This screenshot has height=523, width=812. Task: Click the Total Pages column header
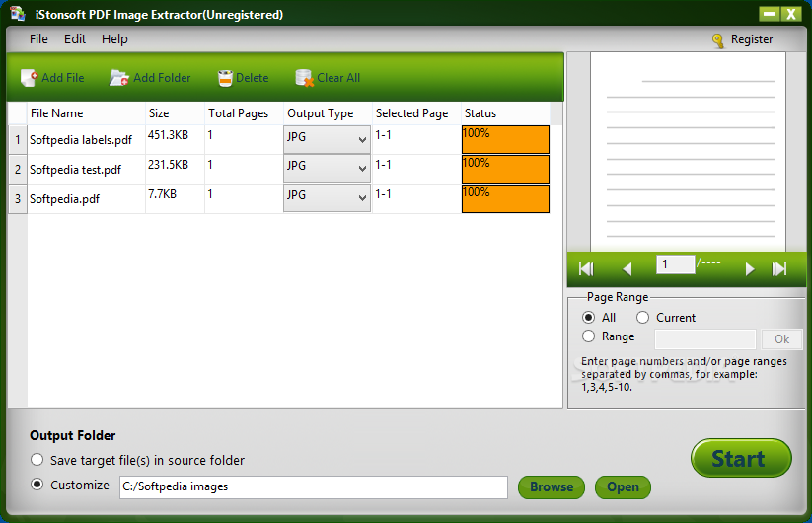[244, 113]
